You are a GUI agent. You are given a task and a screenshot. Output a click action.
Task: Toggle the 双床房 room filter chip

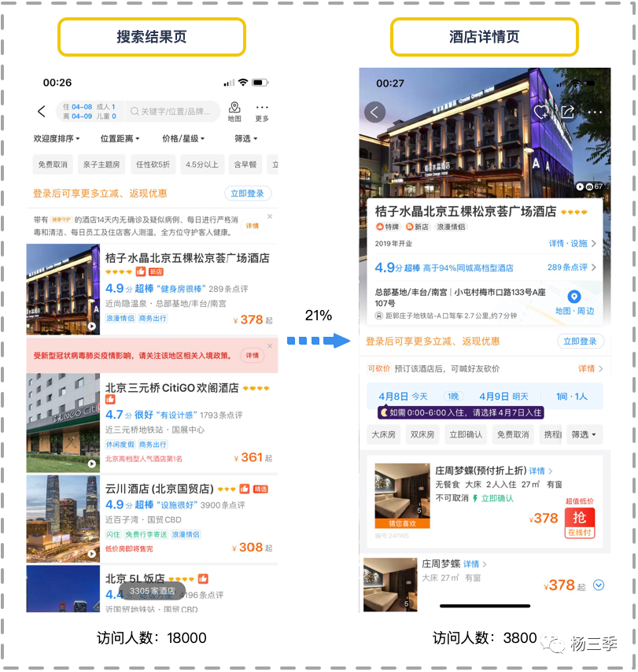point(422,434)
